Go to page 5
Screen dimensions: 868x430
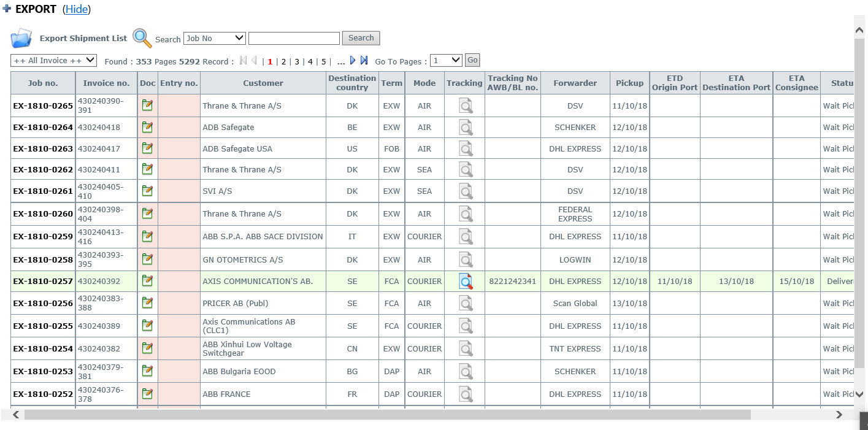(324, 61)
